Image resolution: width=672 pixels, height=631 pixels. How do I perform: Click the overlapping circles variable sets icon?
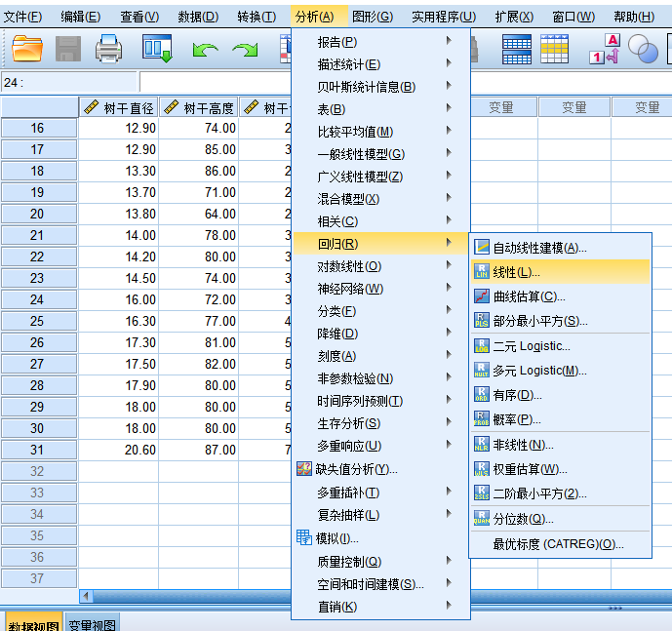pyautogui.click(x=643, y=49)
